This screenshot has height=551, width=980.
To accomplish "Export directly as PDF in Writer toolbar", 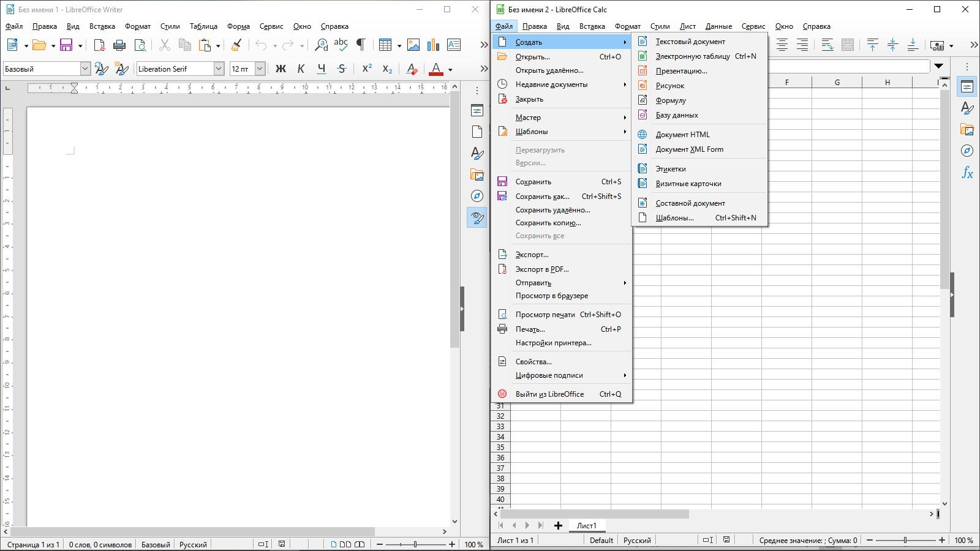I will tap(99, 45).
